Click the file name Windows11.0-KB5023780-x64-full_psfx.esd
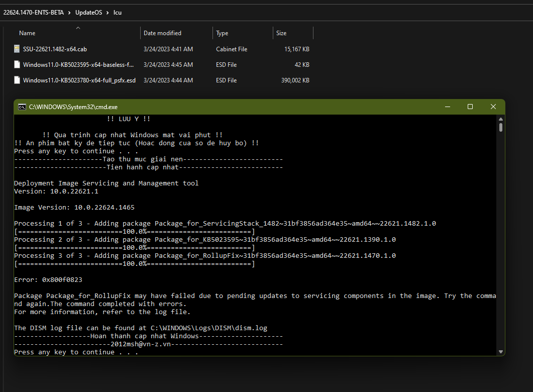Screen dimensions: 533x392 pyautogui.click(x=79, y=80)
